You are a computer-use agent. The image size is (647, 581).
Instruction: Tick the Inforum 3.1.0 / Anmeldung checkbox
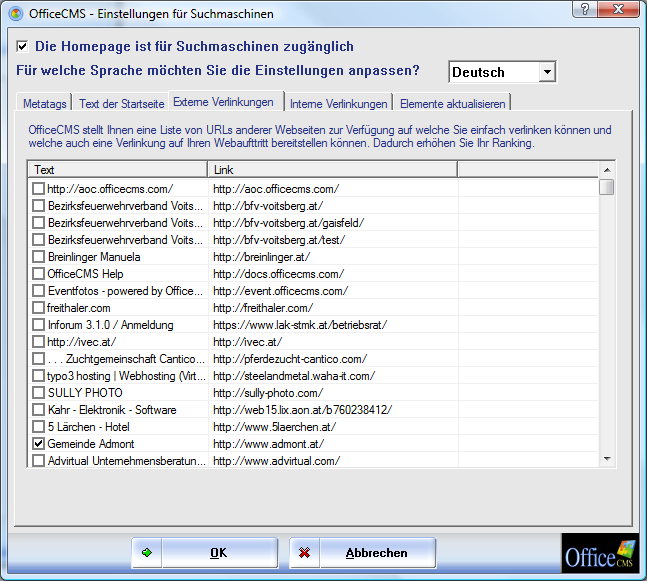pyautogui.click(x=38, y=325)
